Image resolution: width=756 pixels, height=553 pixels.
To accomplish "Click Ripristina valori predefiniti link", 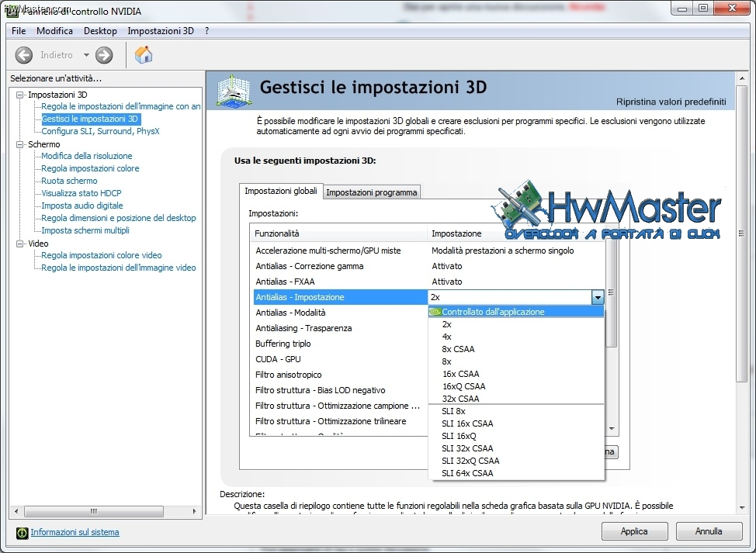I will [x=671, y=102].
